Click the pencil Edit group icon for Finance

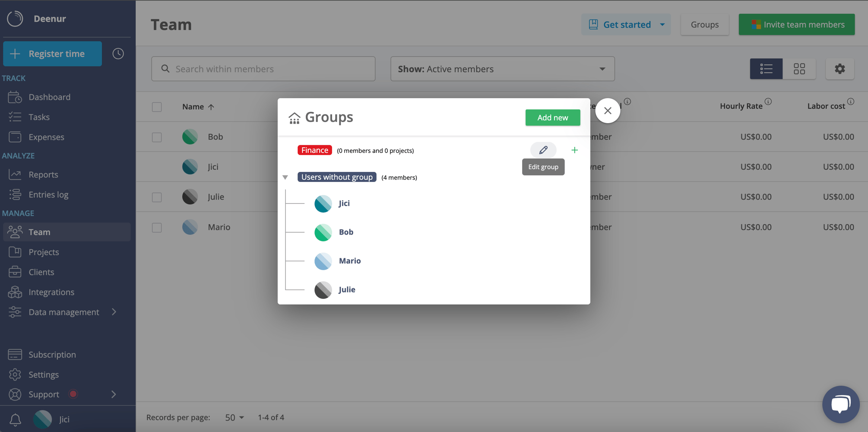point(543,150)
